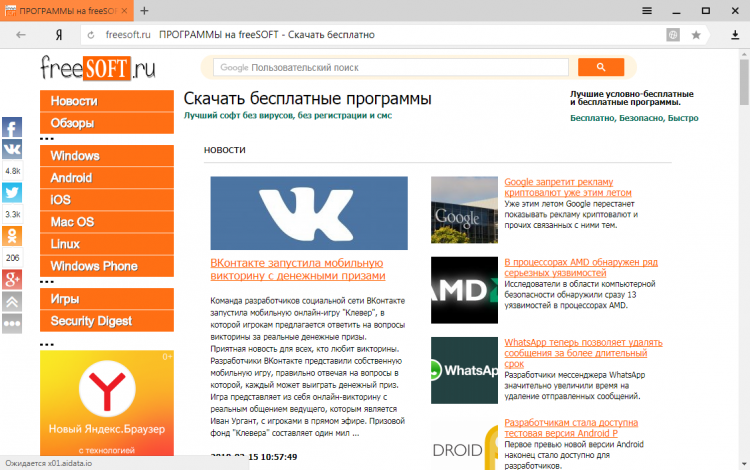Click the scroll-to-top double chevron icon

click(x=12, y=302)
